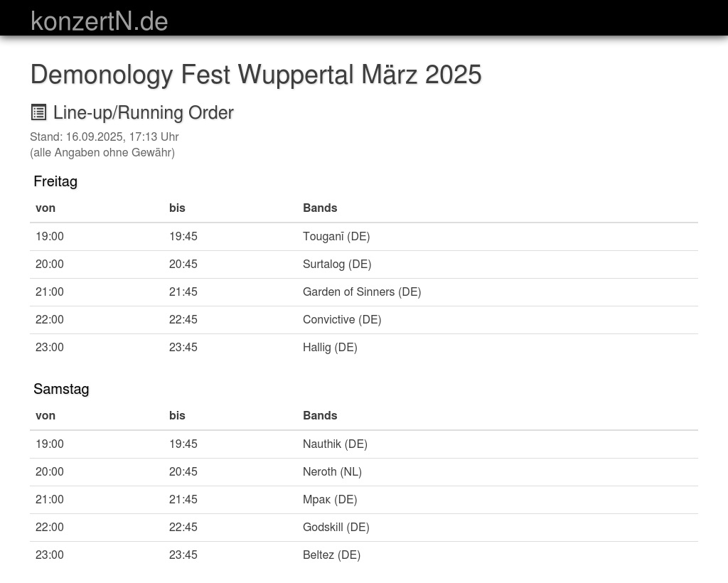This screenshot has width=728, height=583.
Task: Select Neroth (NL) in Saturday's lineup
Action: click(332, 472)
